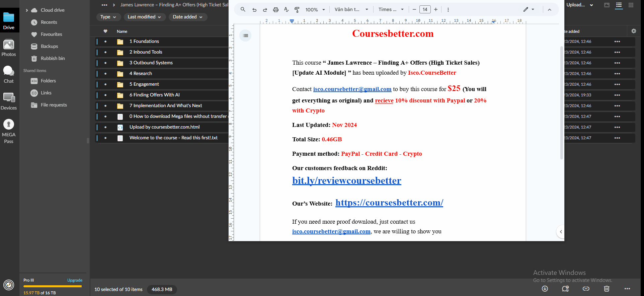
Task: Click the document vertical scrollbar
Action: pos(562,103)
